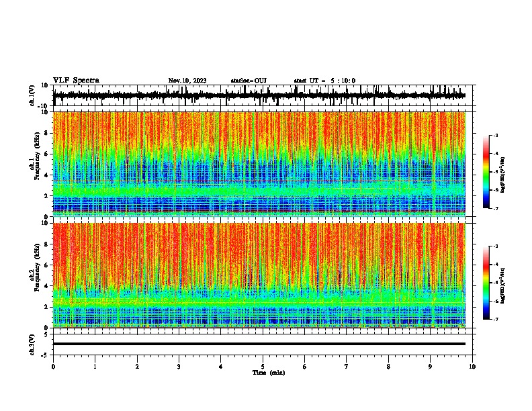Click the "-7" label on ch.2 color bar
This screenshot has height=411, width=532.
point(495,319)
